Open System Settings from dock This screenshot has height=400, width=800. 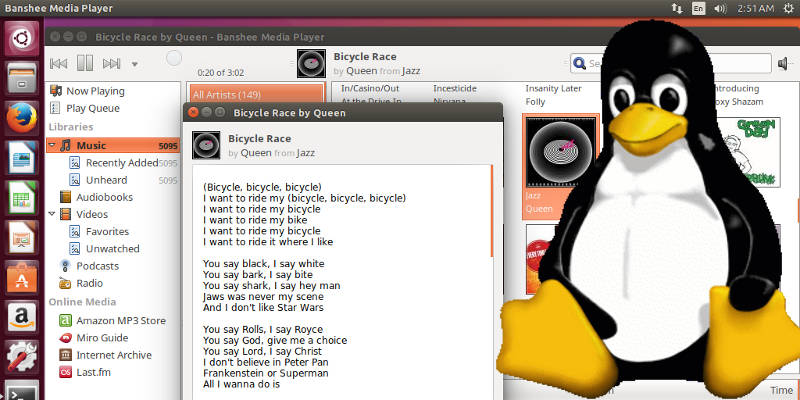[x=22, y=357]
